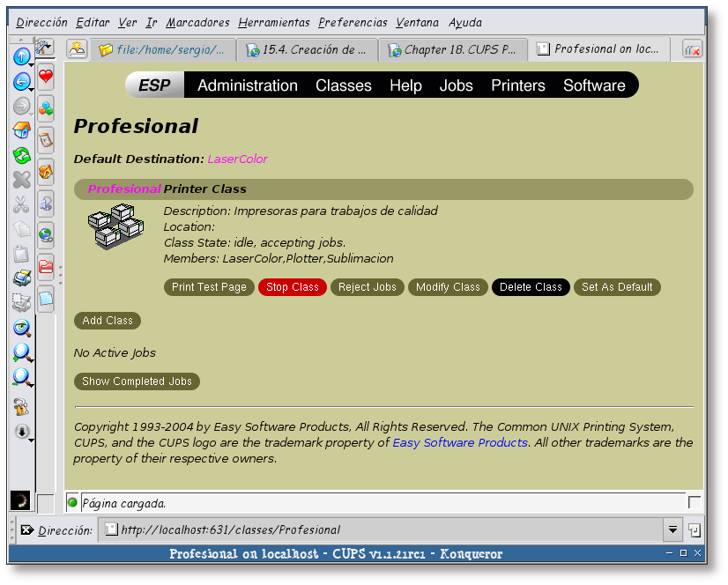The height and width of the screenshot is (585, 728).
Task: Click the Zoom in magnifier icon
Action: 22,352
